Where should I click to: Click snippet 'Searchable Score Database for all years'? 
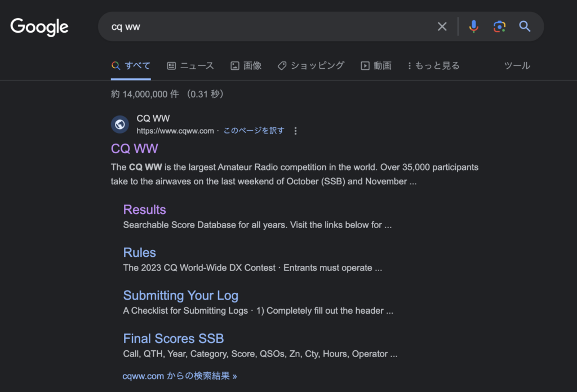pyautogui.click(x=205, y=225)
